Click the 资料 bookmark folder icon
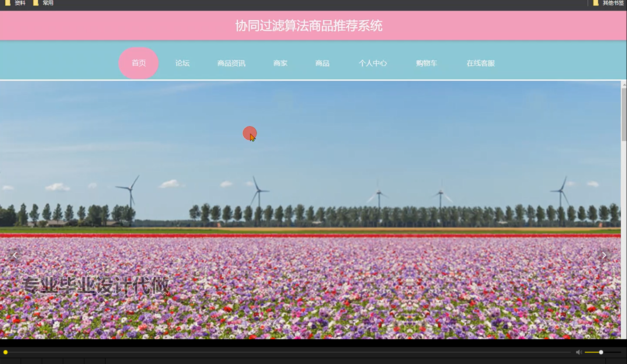This screenshot has width=627, height=364. tap(7, 3)
